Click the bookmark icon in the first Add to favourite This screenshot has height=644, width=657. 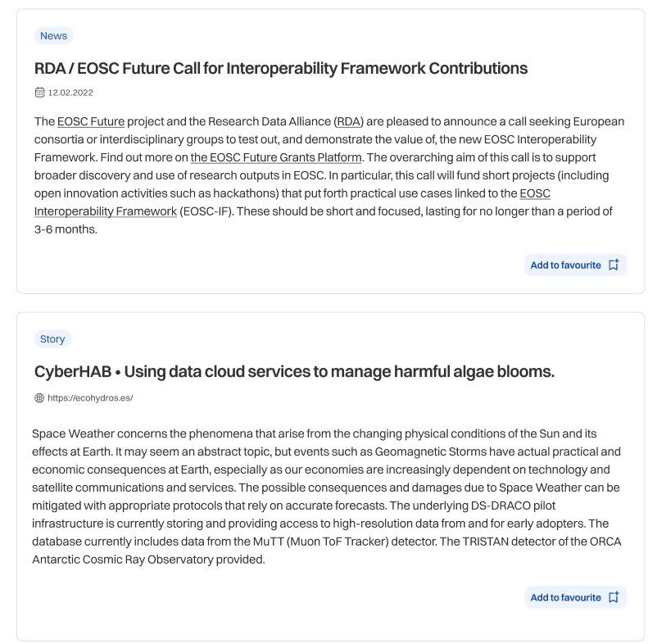[x=614, y=264]
